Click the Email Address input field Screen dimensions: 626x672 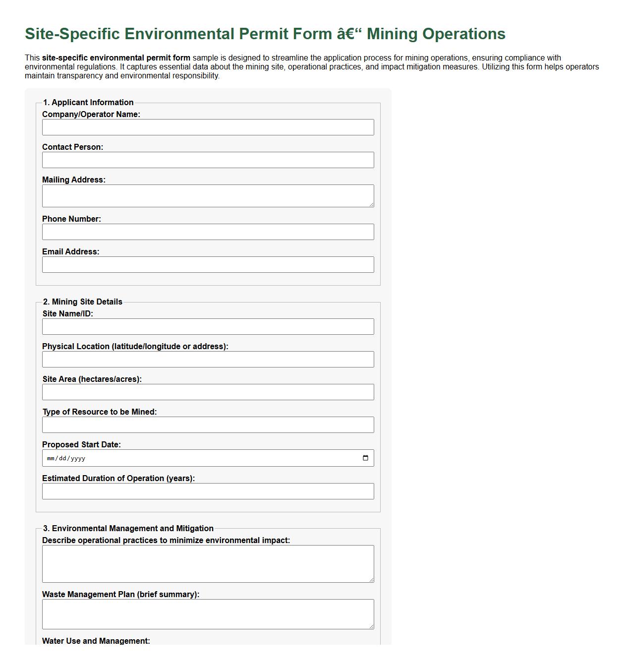tap(208, 264)
